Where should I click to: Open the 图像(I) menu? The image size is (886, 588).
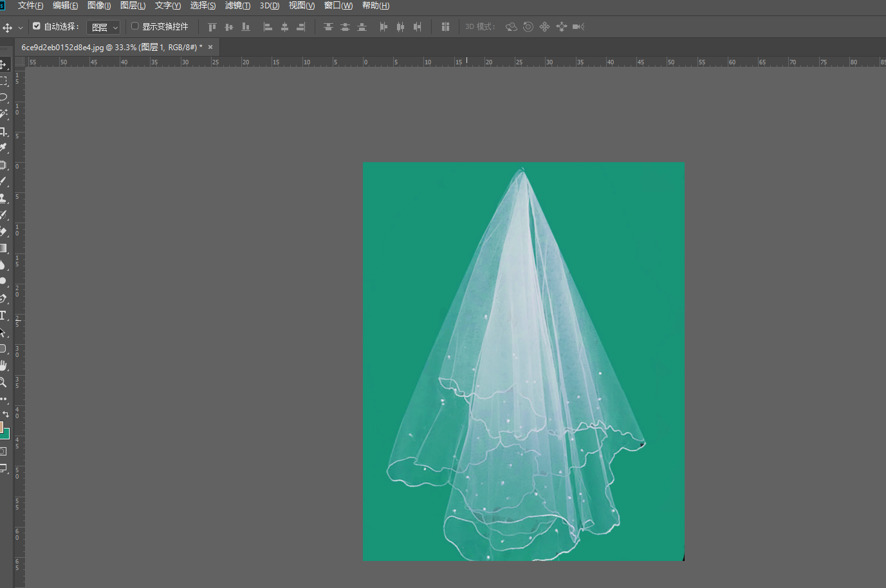pyautogui.click(x=99, y=6)
